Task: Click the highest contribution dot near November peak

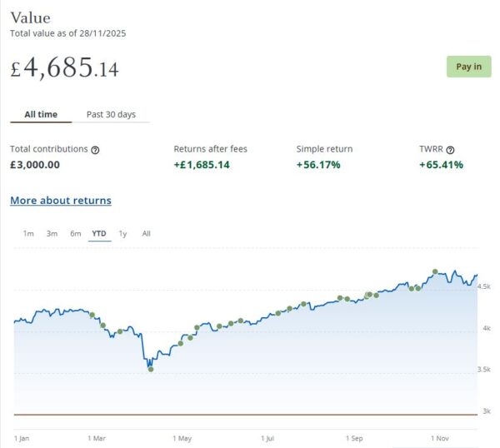Action: [x=435, y=272]
